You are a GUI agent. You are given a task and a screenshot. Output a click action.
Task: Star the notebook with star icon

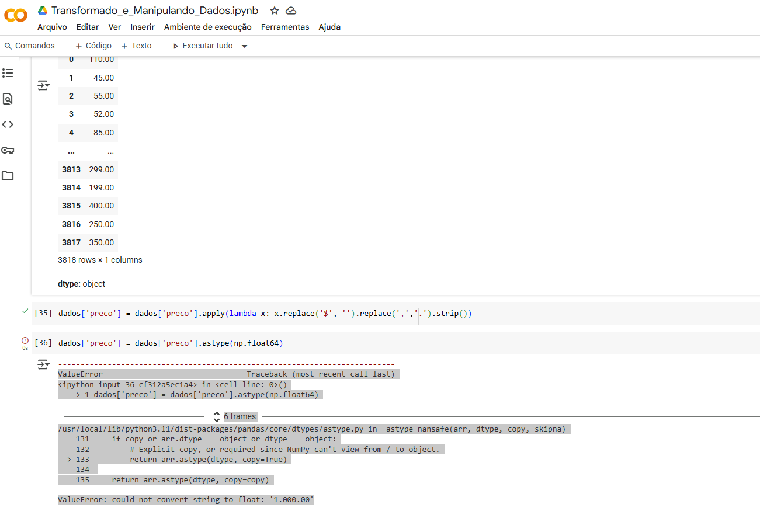point(275,11)
